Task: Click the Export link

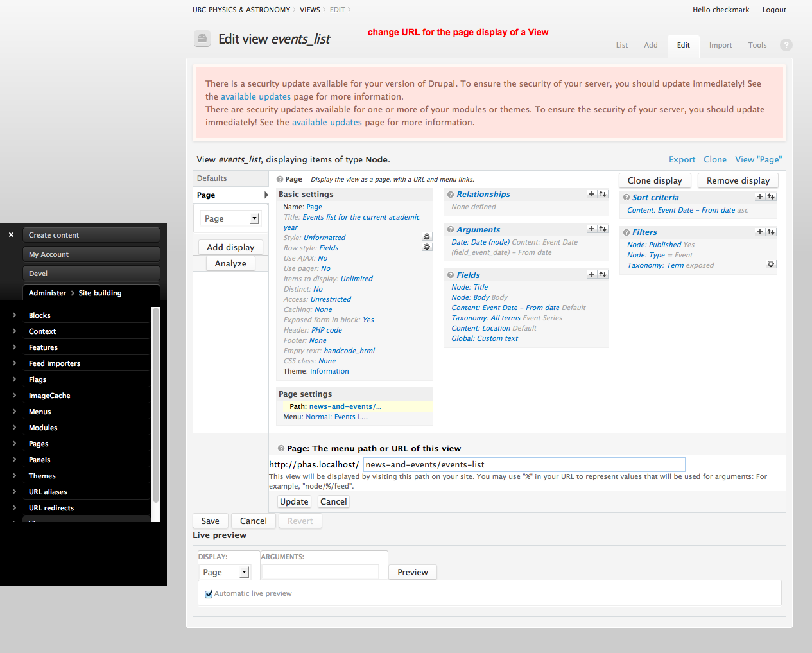Action: pyautogui.click(x=682, y=160)
